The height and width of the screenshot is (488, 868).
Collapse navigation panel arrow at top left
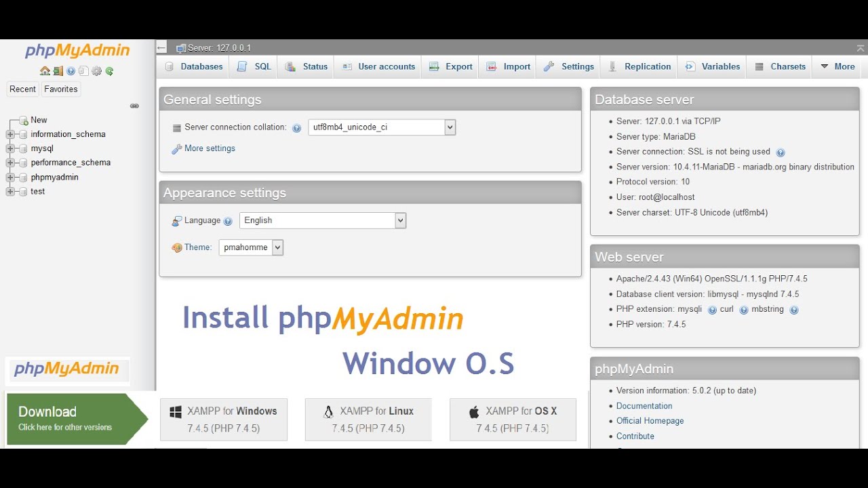click(x=161, y=47)
